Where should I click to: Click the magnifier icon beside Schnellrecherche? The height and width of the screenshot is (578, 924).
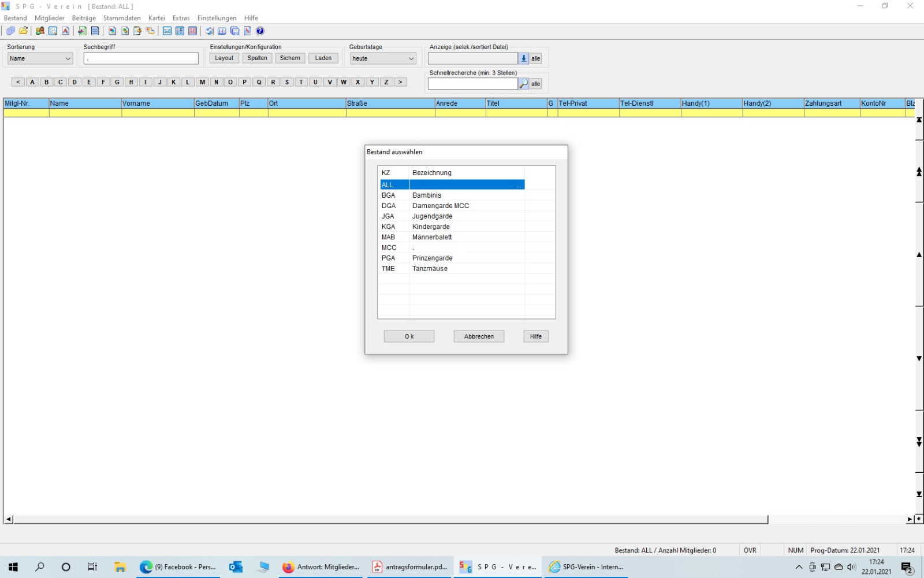coord(523,84)
